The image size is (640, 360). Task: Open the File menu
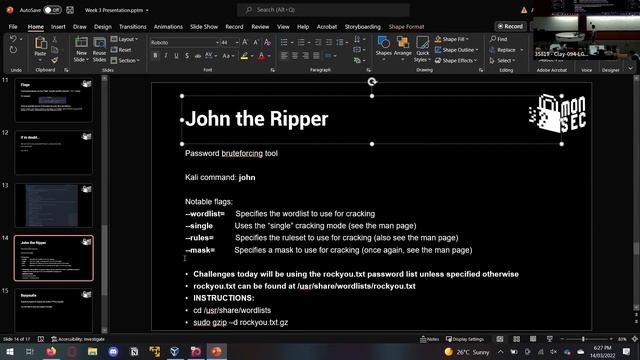(13, 27)
